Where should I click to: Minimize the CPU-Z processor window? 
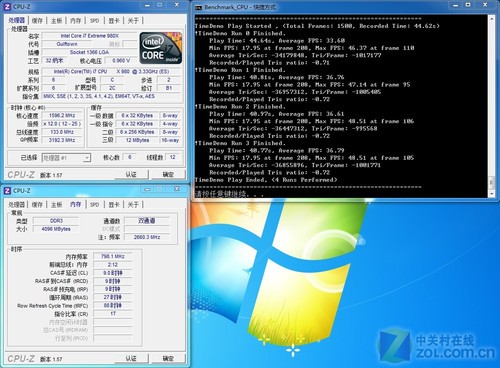pyautogui.click(x=147, y=5)
